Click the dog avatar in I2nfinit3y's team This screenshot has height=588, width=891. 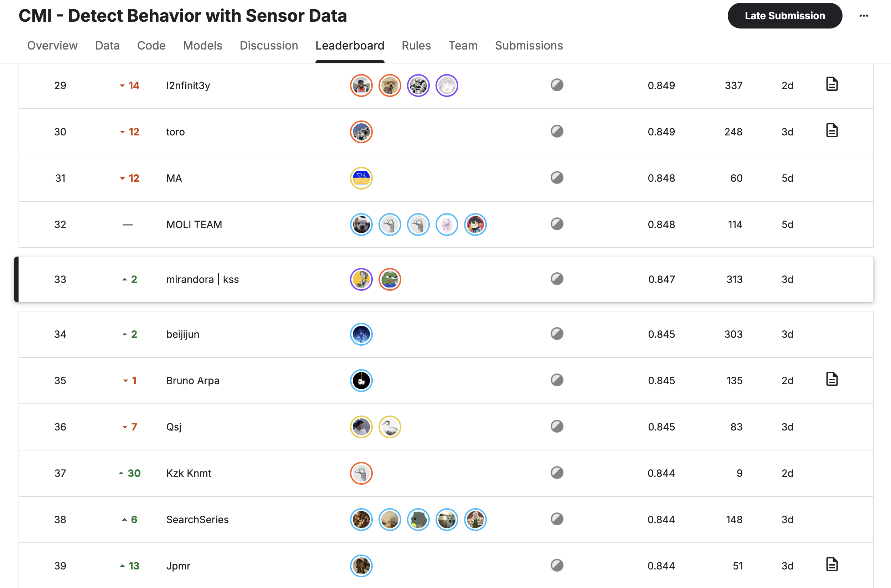(x=390, y=86)
